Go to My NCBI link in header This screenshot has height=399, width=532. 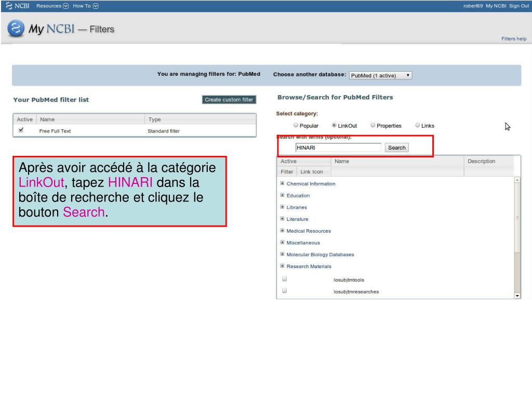click(496, 6)
